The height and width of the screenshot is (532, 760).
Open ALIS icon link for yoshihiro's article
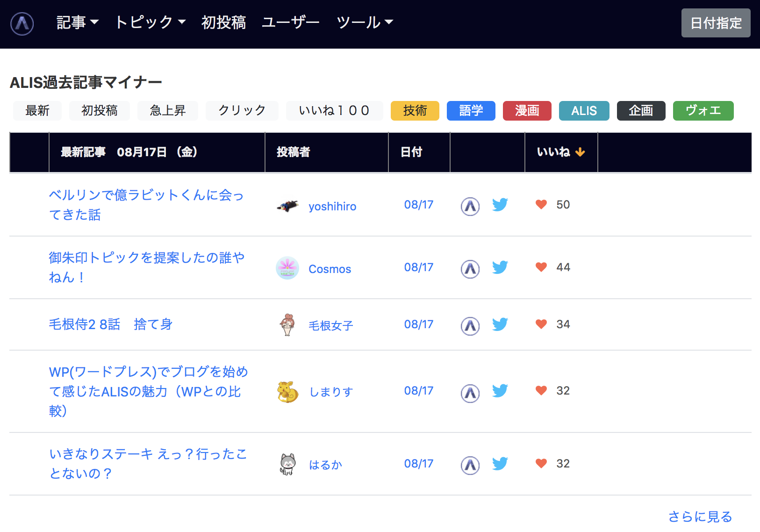(x=470, y=206)
